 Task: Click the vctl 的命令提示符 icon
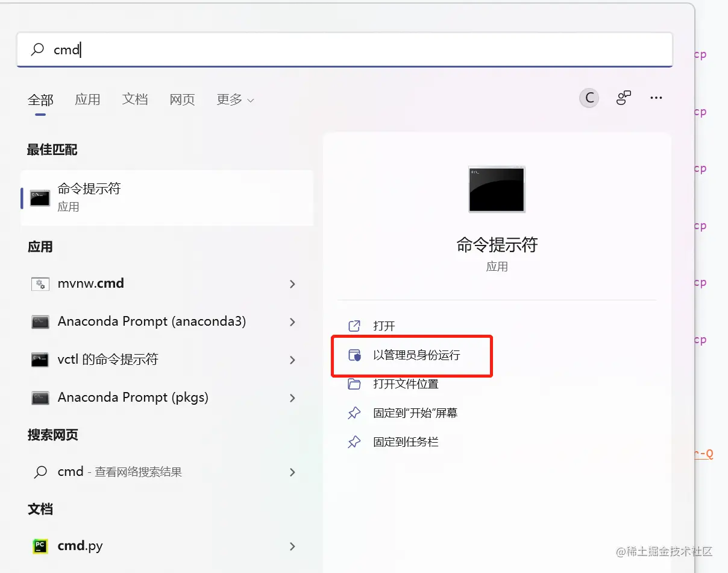click(x=40, y=359)
